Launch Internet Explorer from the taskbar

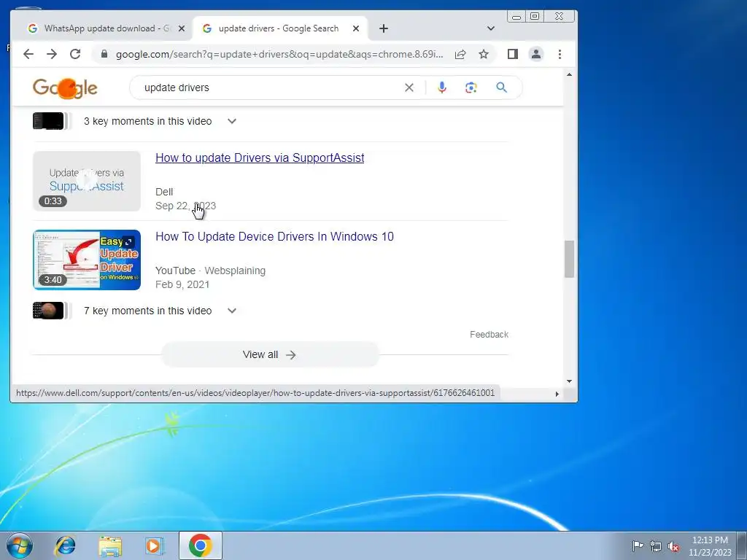[65, 545]
